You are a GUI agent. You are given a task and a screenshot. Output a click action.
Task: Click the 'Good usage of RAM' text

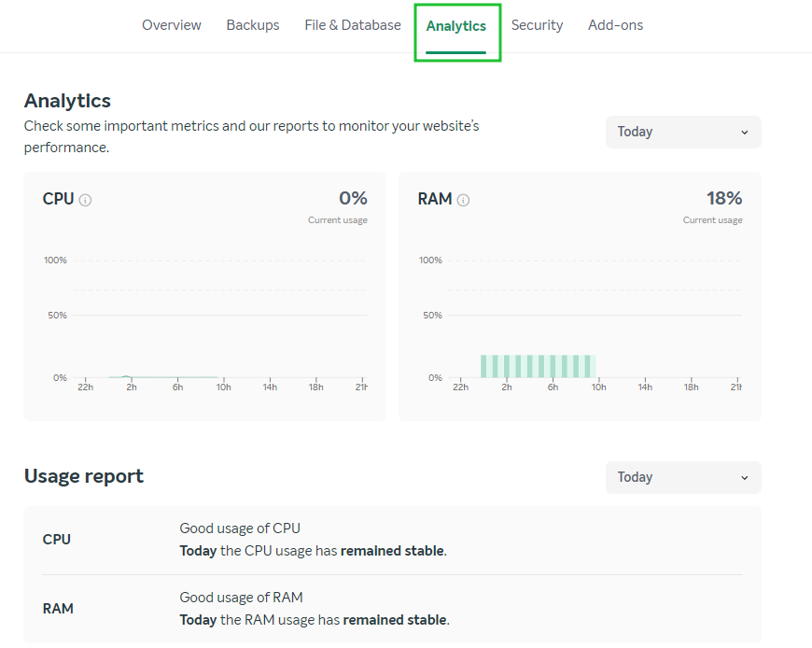(242, 598)
